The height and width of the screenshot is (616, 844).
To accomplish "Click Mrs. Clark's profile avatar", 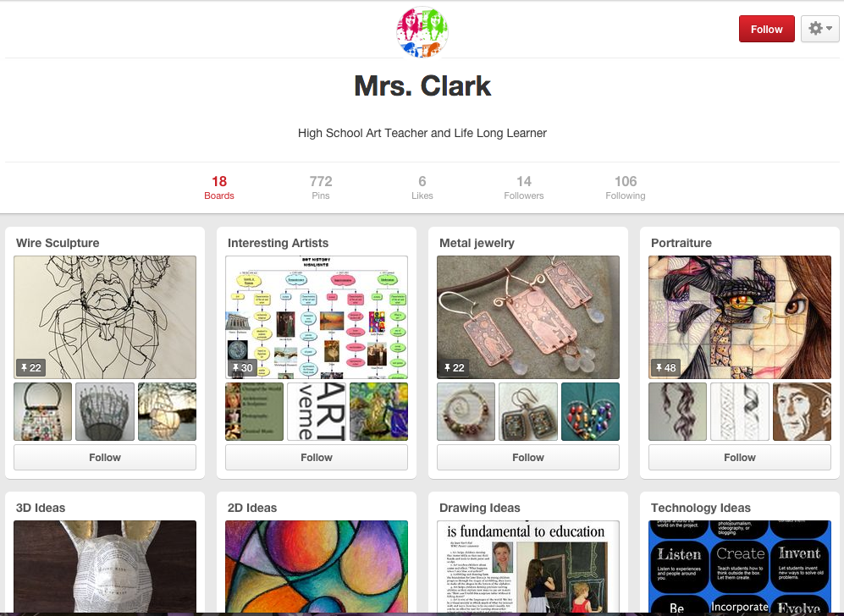I will (422, 32).
